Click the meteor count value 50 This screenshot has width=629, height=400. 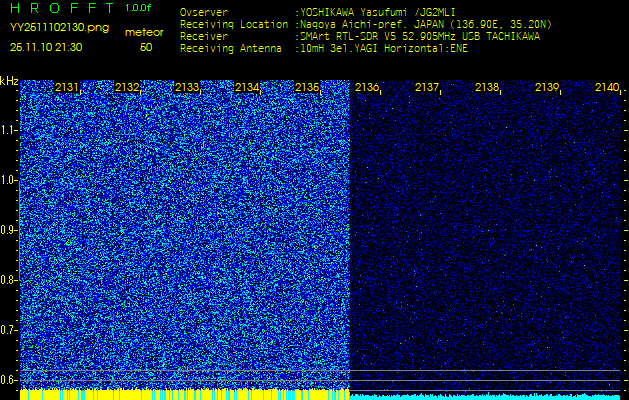coord(146,47)
